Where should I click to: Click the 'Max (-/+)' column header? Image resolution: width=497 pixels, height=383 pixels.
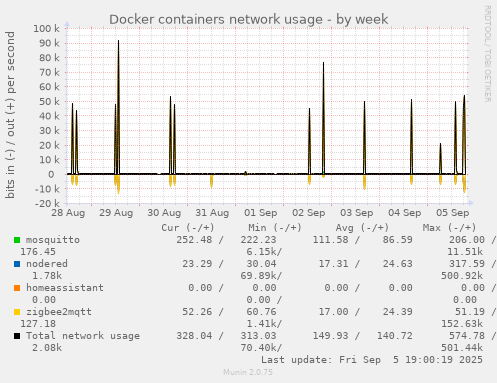449,228
